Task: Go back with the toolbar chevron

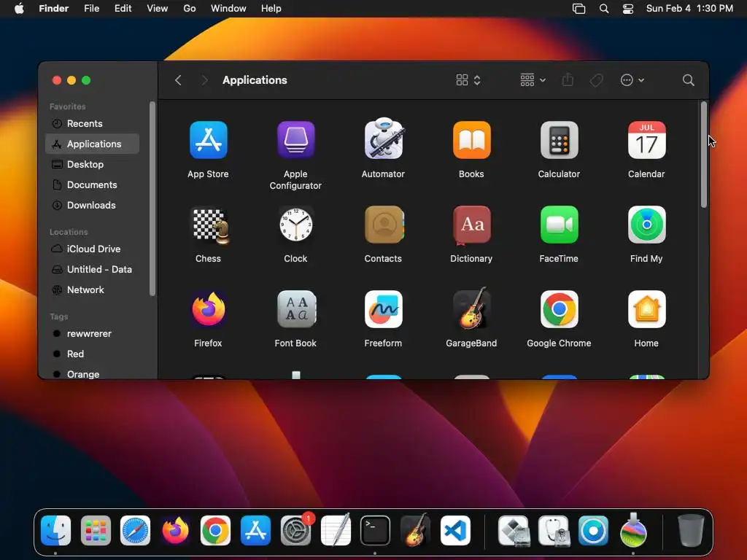Action: coord(178,80)
